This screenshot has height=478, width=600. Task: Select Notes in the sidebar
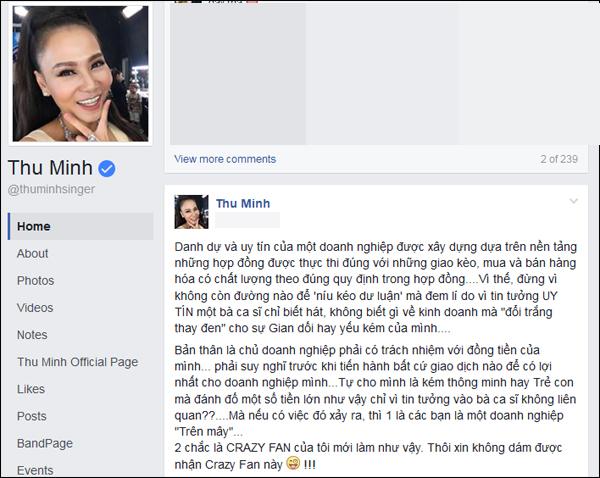click(x=32, y=335)
